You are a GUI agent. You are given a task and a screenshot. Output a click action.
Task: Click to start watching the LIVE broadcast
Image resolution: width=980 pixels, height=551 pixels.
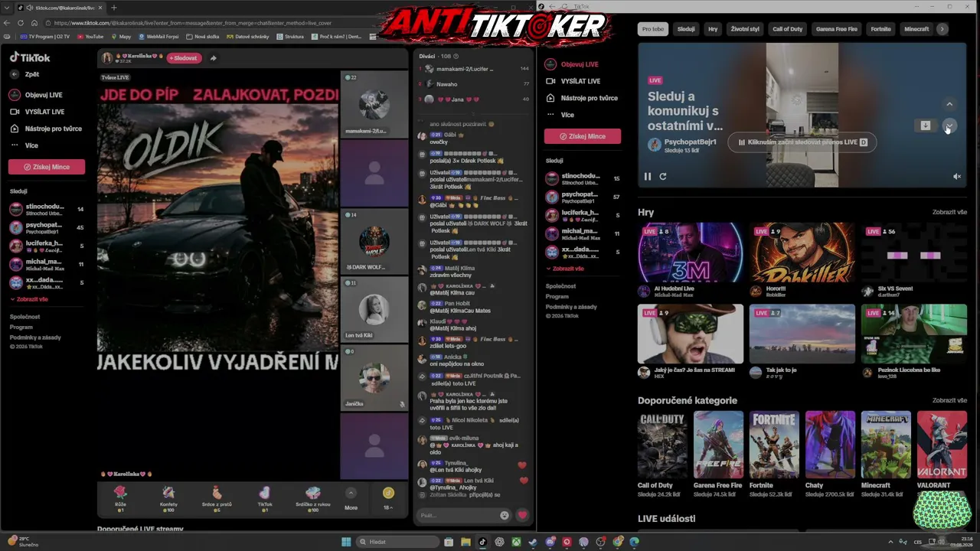[802, 142]
